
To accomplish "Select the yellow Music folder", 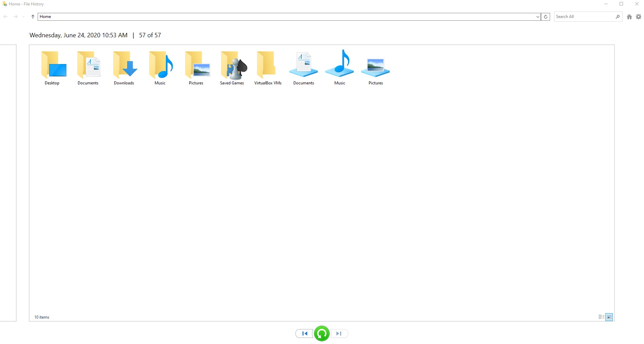I will [160, 67].
